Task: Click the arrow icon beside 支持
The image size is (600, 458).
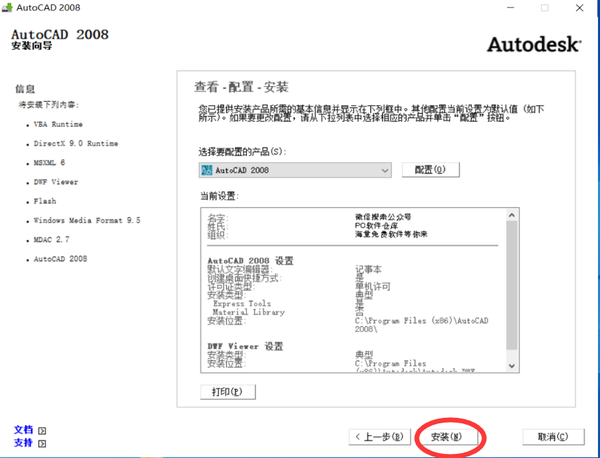Action: coord(42,444)
